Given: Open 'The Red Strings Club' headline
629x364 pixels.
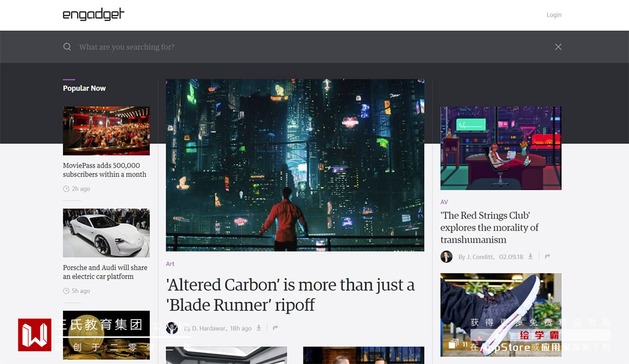Looking at the screenshot, I should (x=490, y=227).
